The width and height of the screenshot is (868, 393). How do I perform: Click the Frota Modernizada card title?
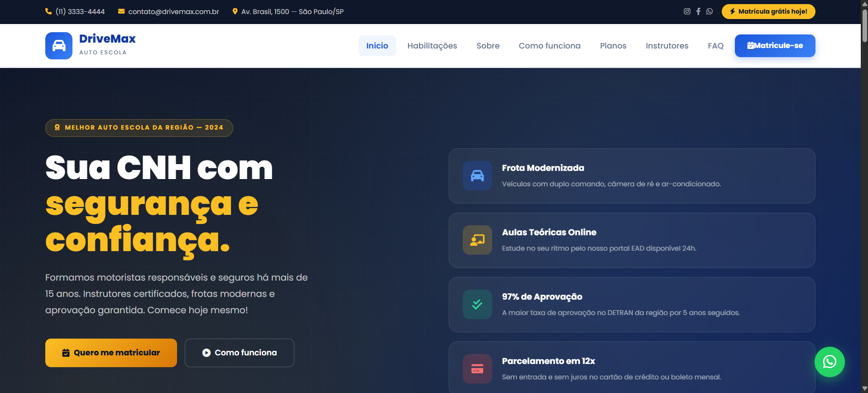pos(543,168)
